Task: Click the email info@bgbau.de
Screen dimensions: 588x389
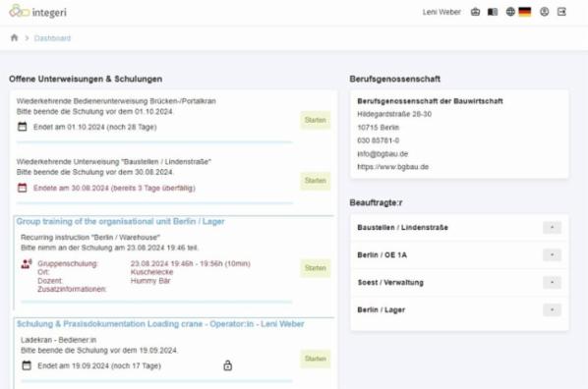Action: 382,153
